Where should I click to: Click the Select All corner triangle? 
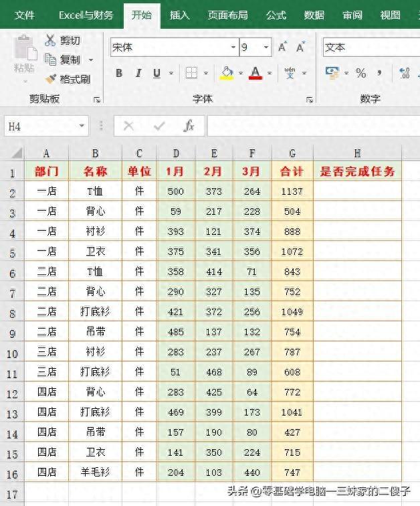[x=16, y=153]
